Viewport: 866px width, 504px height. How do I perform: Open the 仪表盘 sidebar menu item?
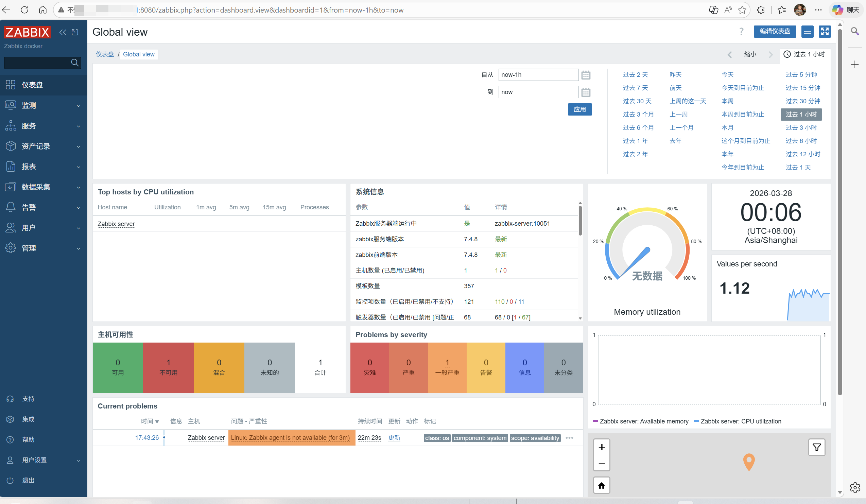click(32, 85)
